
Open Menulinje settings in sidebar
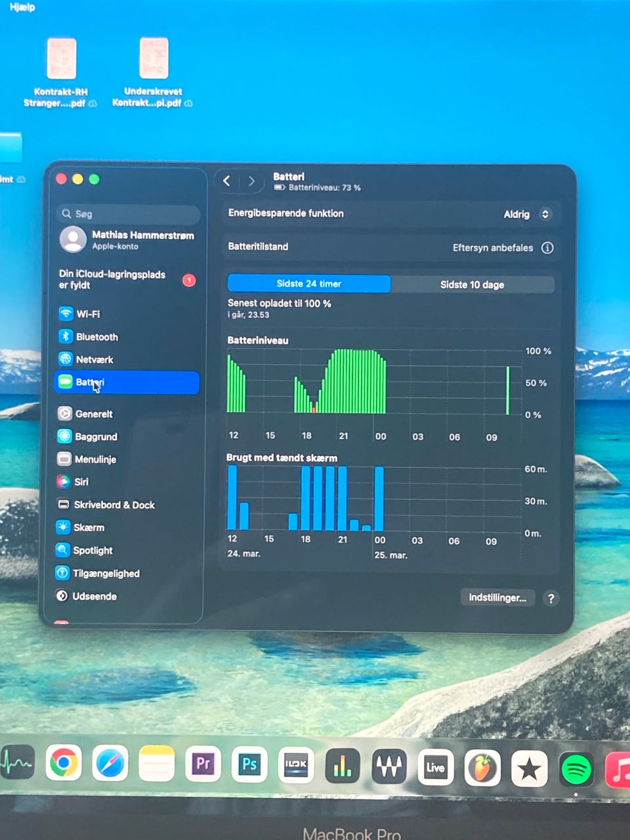point(128,459)
